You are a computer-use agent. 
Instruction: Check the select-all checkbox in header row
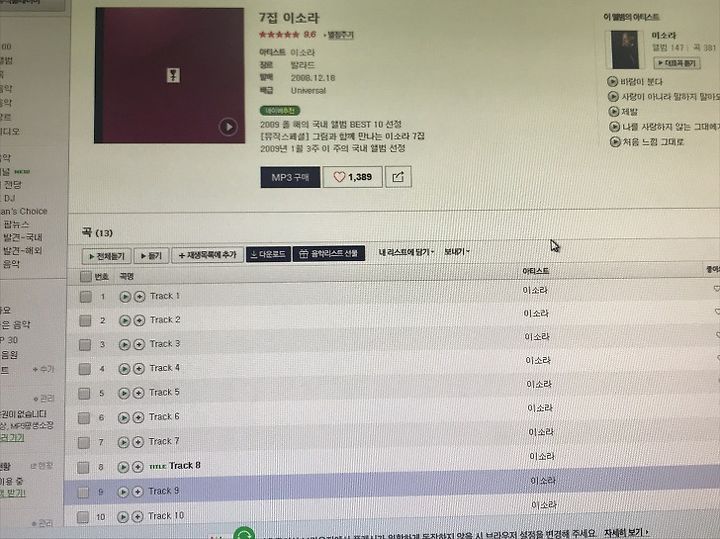85,276
